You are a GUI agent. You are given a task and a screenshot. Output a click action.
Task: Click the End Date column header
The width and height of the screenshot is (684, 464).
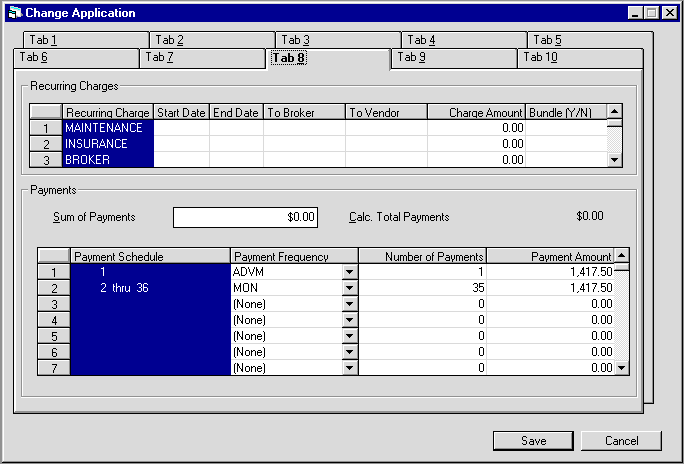pyautogui.click(x=236, y=113)
